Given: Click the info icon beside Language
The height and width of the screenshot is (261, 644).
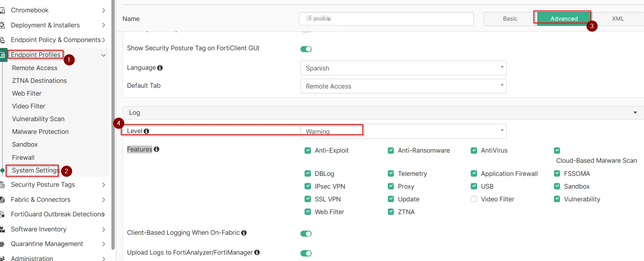Looking at the screenshot, I should tap(160, 68).
